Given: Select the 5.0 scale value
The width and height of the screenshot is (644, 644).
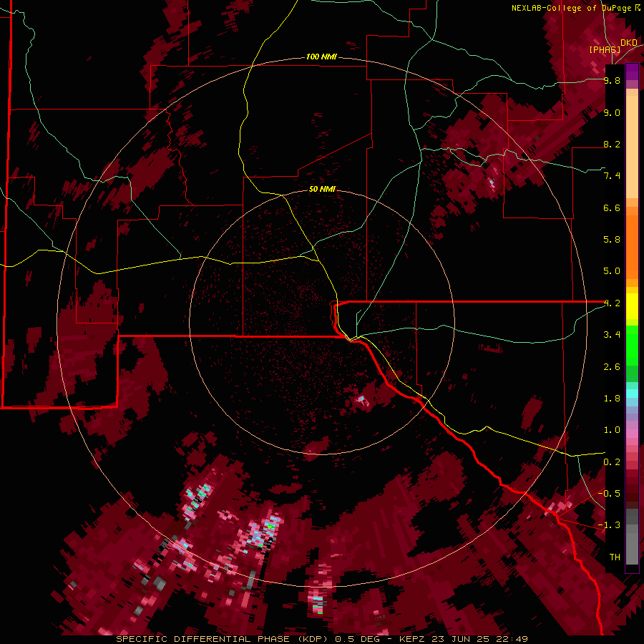Looking at the screenshot, I should [x=612, y=271].
